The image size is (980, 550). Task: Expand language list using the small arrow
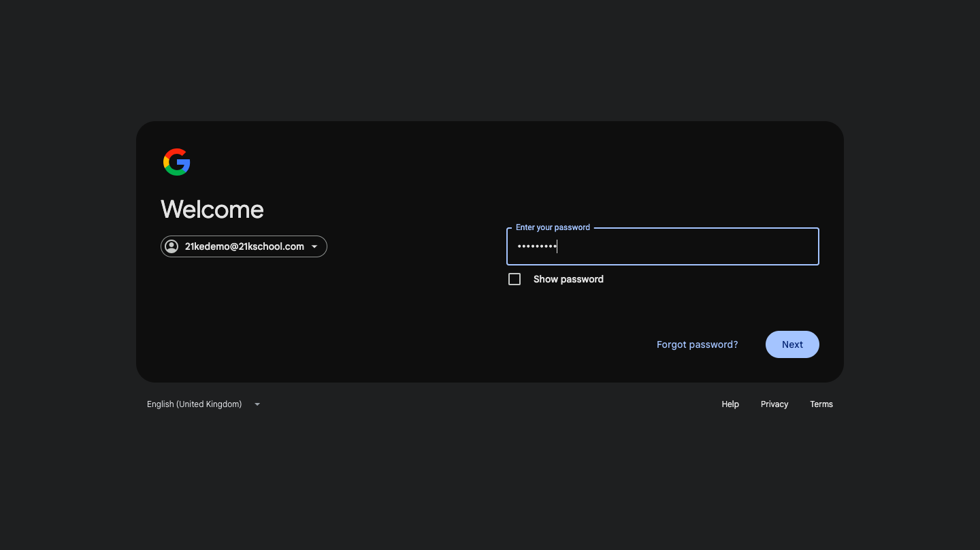pos(257,404)
